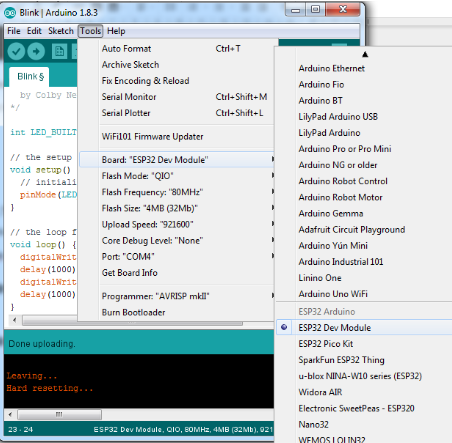Screen dimensions: 452x443
Task: Select Arduino BT board
Action: pos(364,100)
